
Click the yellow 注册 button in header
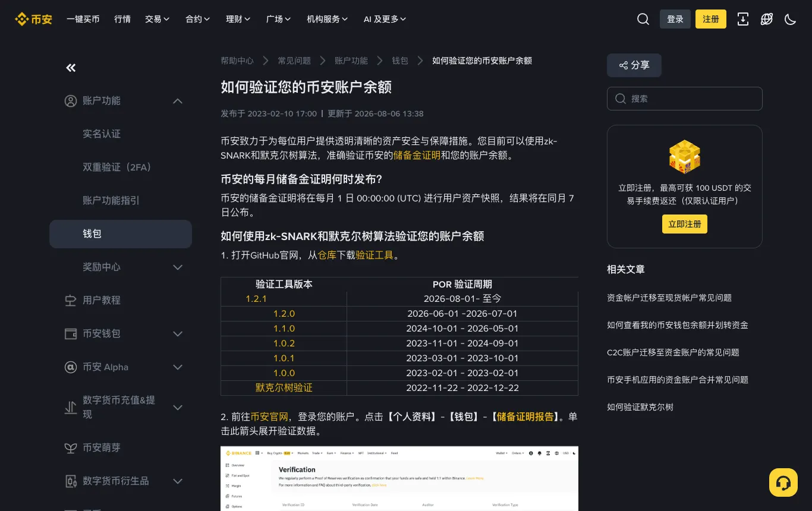[711, 19]
